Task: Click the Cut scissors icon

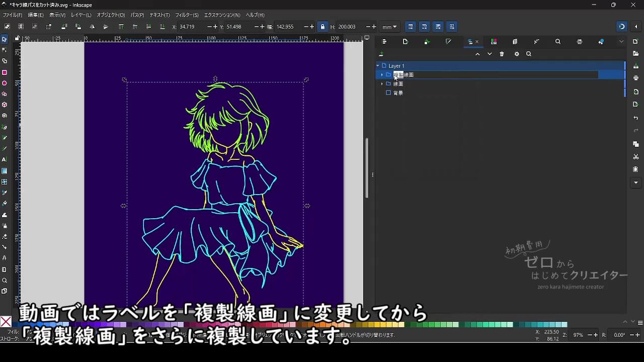Action: (636, 157)
